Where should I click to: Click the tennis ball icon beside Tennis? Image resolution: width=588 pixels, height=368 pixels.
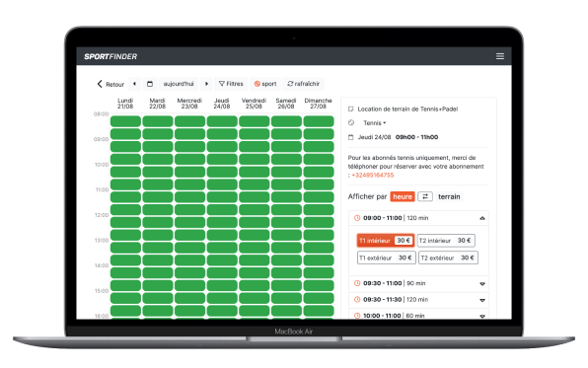pyautogui.click(x=351, y=122)
